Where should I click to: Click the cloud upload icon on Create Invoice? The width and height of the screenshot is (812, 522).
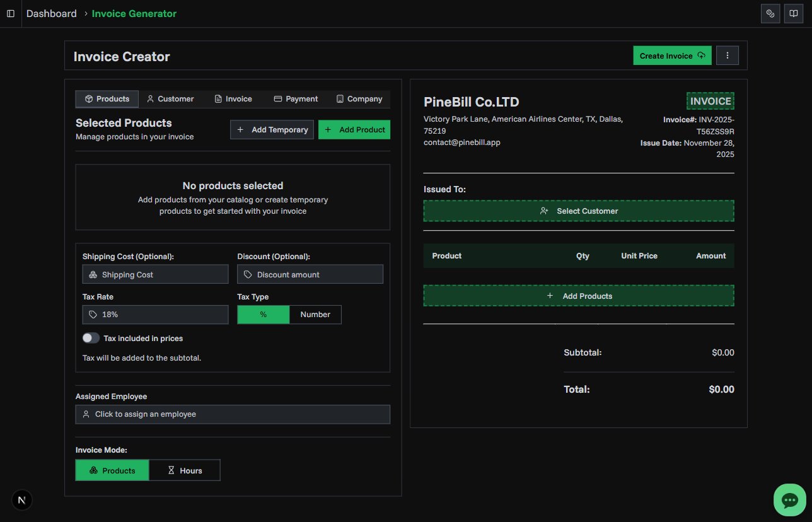point(701,55)
